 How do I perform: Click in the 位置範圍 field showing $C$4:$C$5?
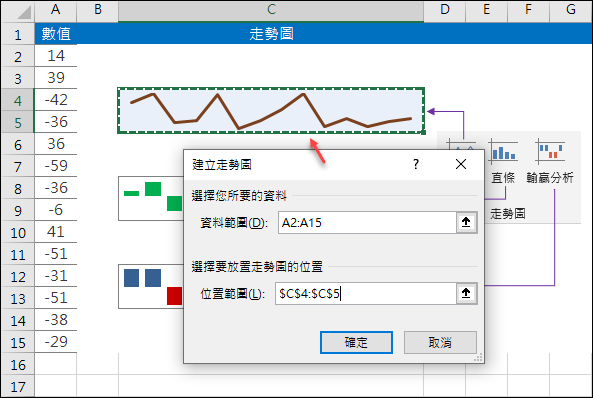(366, 293)
